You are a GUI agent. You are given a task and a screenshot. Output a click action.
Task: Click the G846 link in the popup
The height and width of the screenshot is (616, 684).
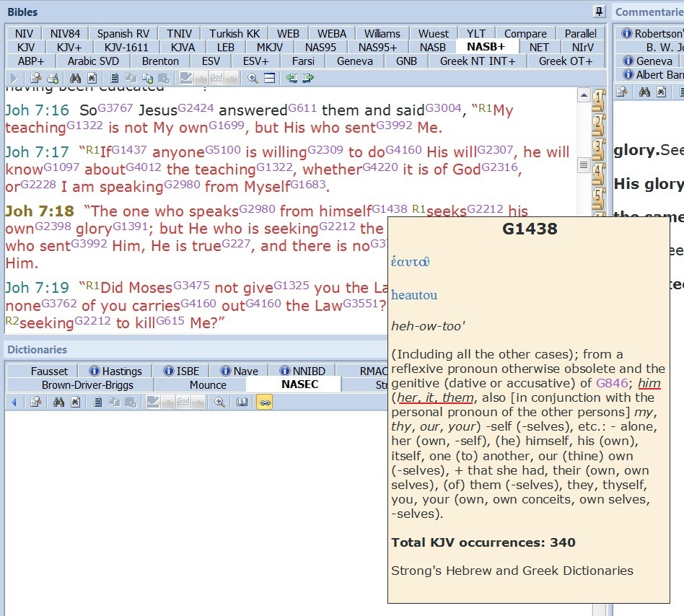point(608,383)
